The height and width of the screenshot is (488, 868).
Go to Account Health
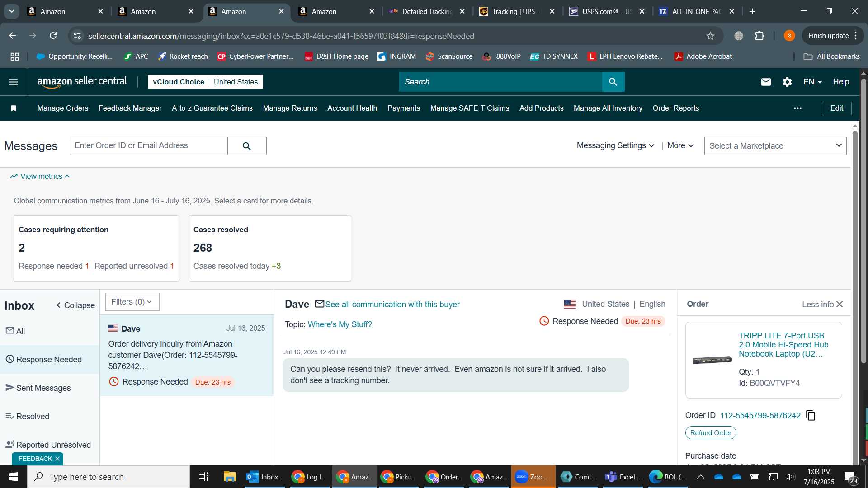pos(352,108)
